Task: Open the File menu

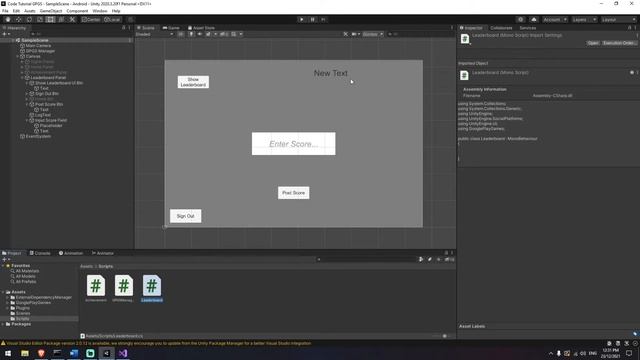Action: click(5, 11)
